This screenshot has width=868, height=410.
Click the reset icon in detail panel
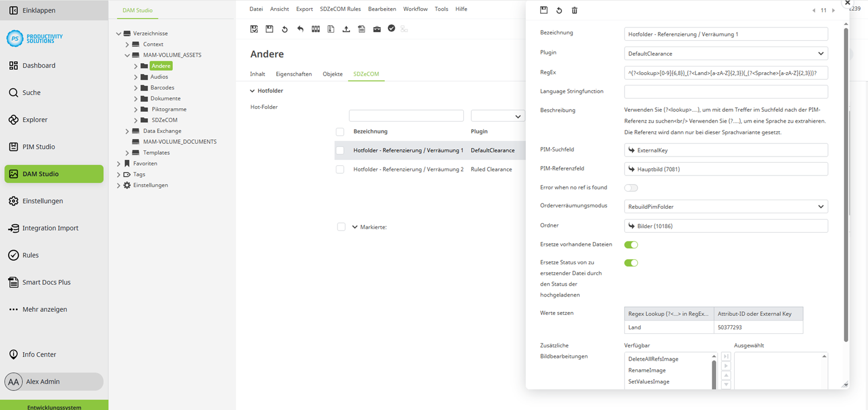pos(559,10)
